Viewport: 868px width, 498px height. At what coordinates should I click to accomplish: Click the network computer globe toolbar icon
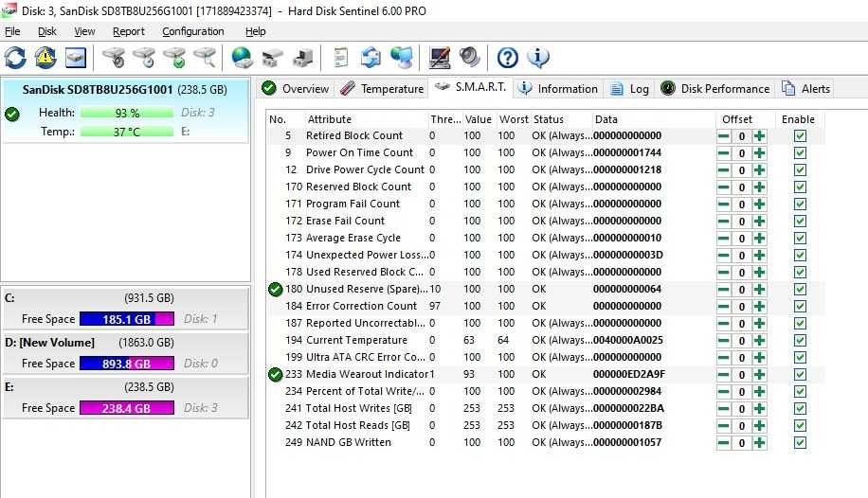pyautogui.click(x=402, y=58)
